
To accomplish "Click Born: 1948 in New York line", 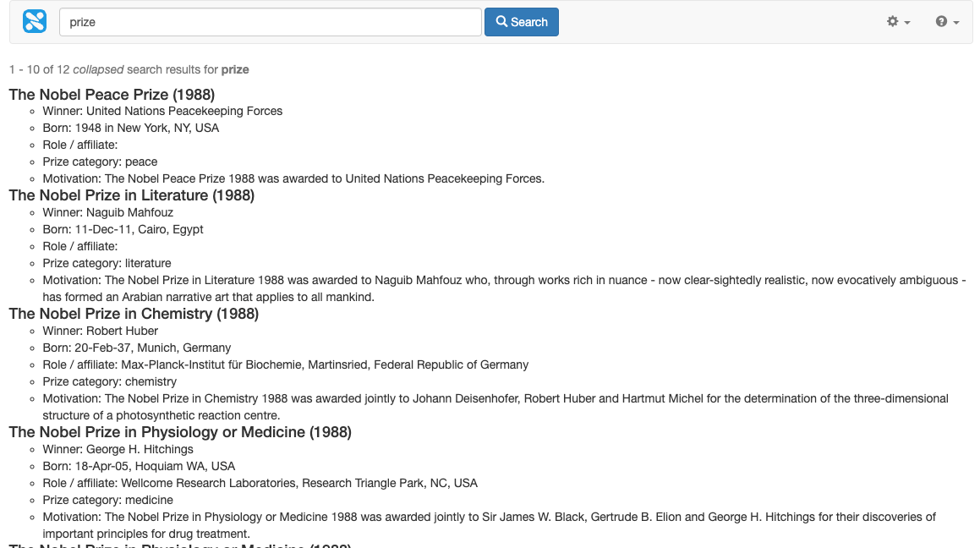I will pos(130,128).
